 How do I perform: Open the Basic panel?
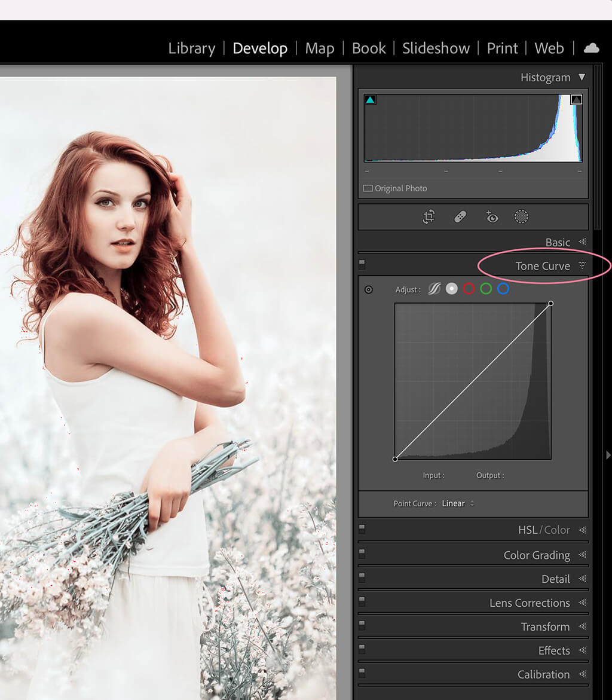coord(558,242)
